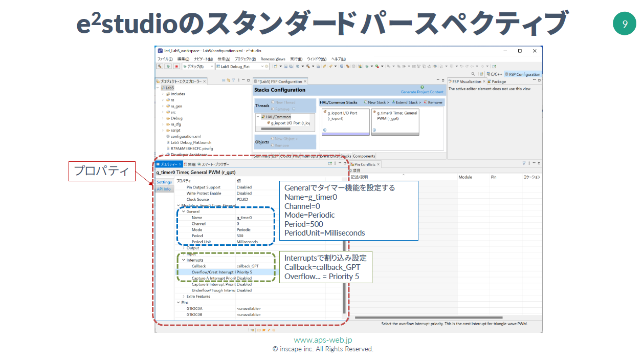Viewport: 644px width, 359px height.
Task: Open launch configuration gear icon
Action: point(267,66)
